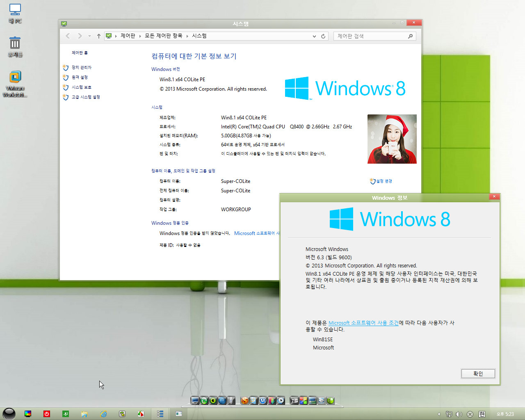Open Microsoft 소프트웨어 license link in System window
This screenshot has height=420, width=525.
pos(257,233)
